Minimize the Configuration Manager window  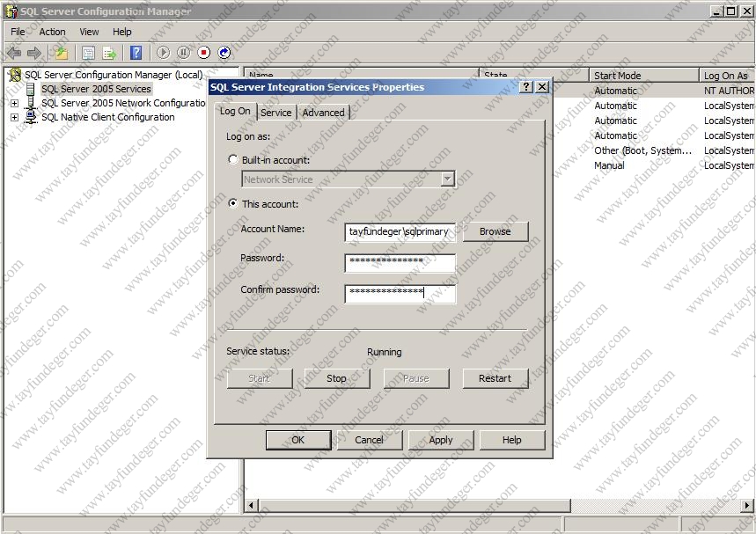[716, 11]
